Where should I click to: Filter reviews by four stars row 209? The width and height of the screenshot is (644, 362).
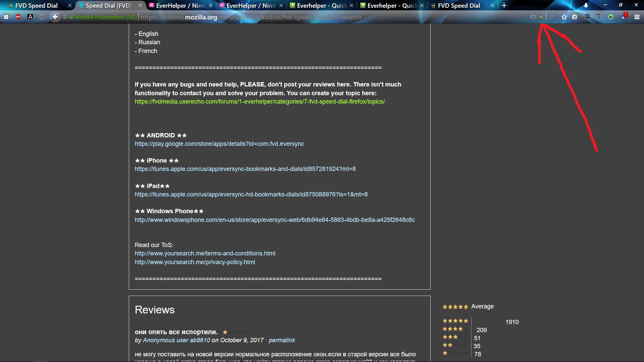coord(465,329)
